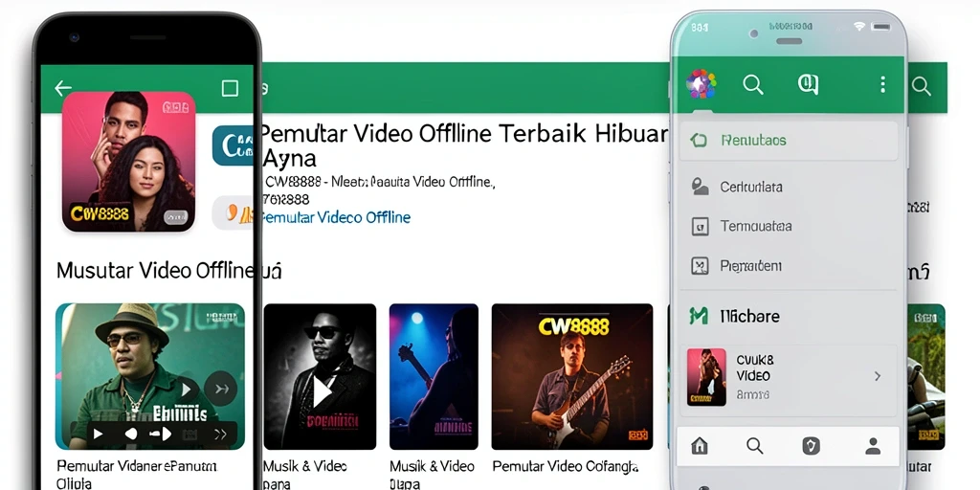Image resolution: width=980 pixels, height=490 pixels.
Task: Tap the skip-forward control in video bar
Action: click(221, 434)
